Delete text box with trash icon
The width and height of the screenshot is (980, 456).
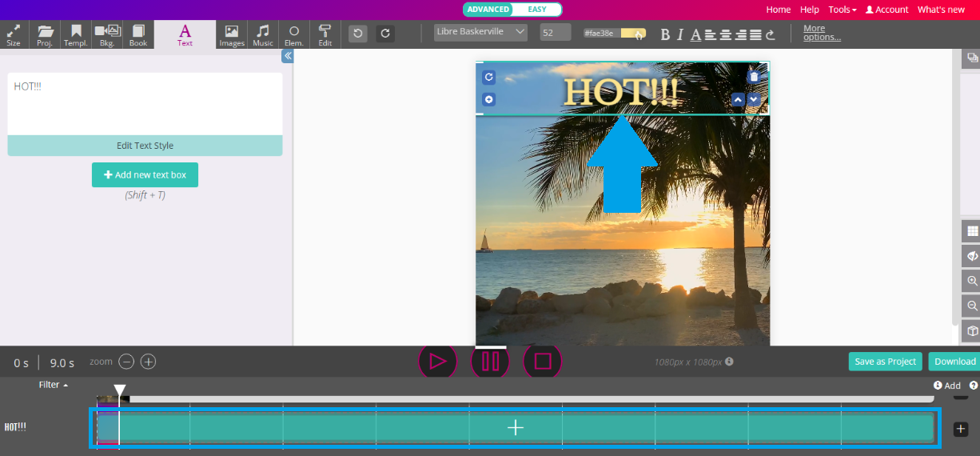pyautogui.click(x=753, y=77)
